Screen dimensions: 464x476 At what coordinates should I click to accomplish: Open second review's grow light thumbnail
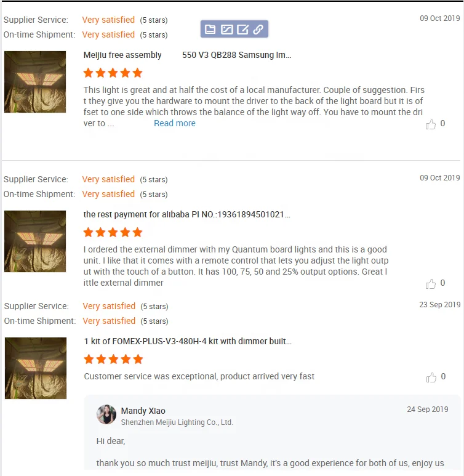click(35, 241)
